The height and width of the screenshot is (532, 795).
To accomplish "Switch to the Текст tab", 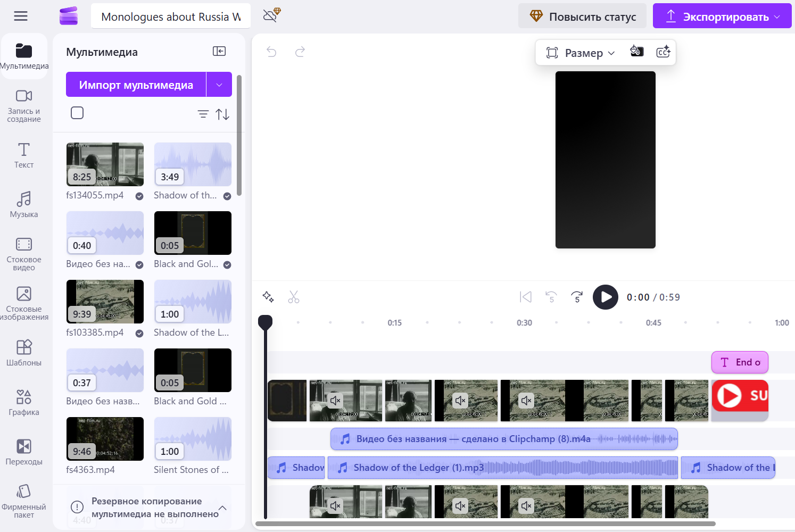I will [x=24, y=155].
